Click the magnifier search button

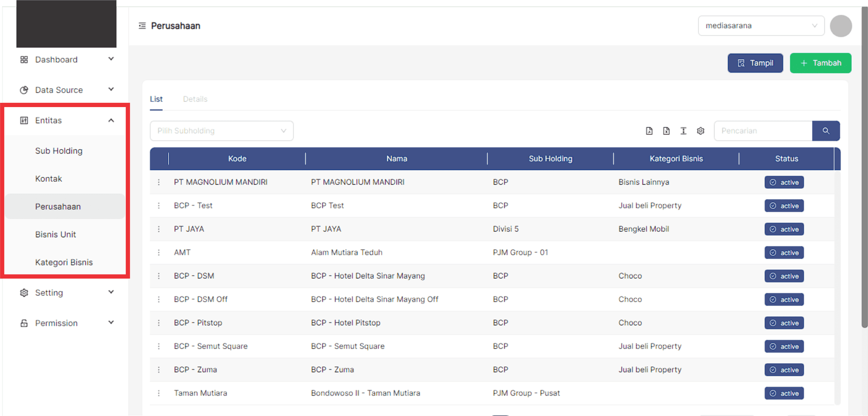click(x=825, y=131)
